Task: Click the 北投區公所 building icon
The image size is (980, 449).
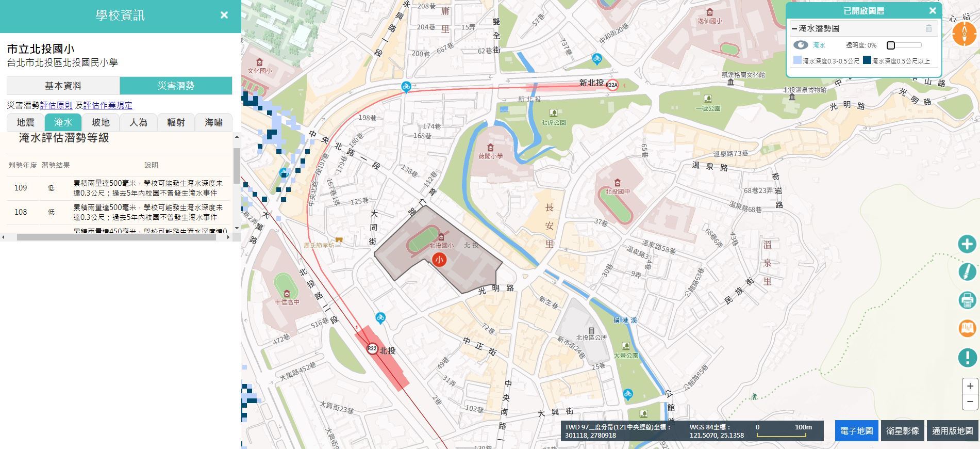Action: 591,330
